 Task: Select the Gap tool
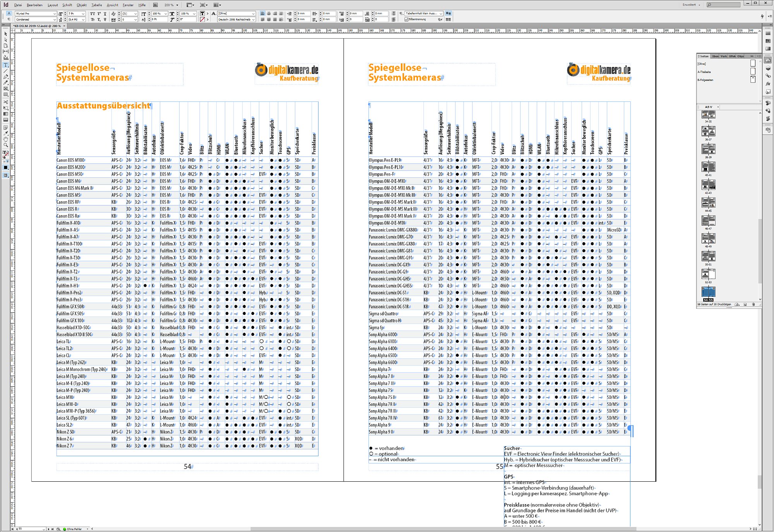[x=5, y=51]
